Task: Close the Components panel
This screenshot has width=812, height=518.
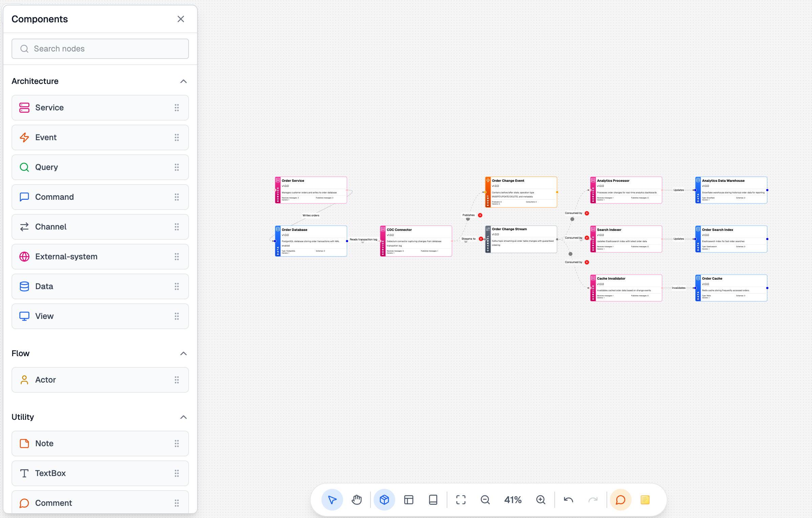Action: coord(181,19)
